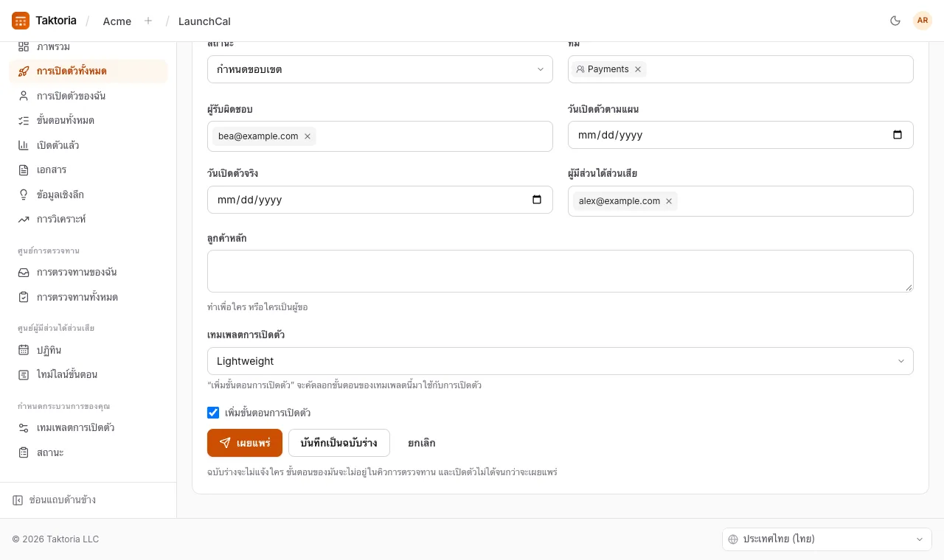Screen dimensions: 944x560
Task: Click the ลูกค้าหลัก text area
Action: click(560, 271)
